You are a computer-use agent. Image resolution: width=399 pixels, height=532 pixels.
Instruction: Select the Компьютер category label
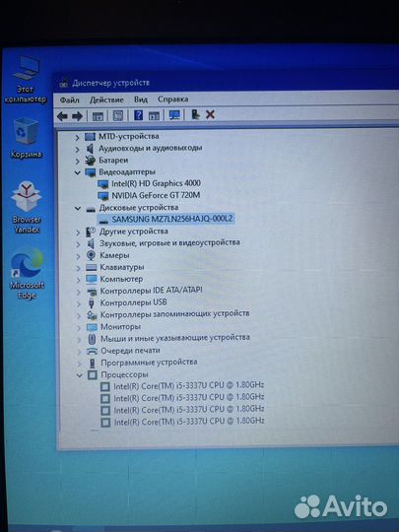(x=121, y=279)
